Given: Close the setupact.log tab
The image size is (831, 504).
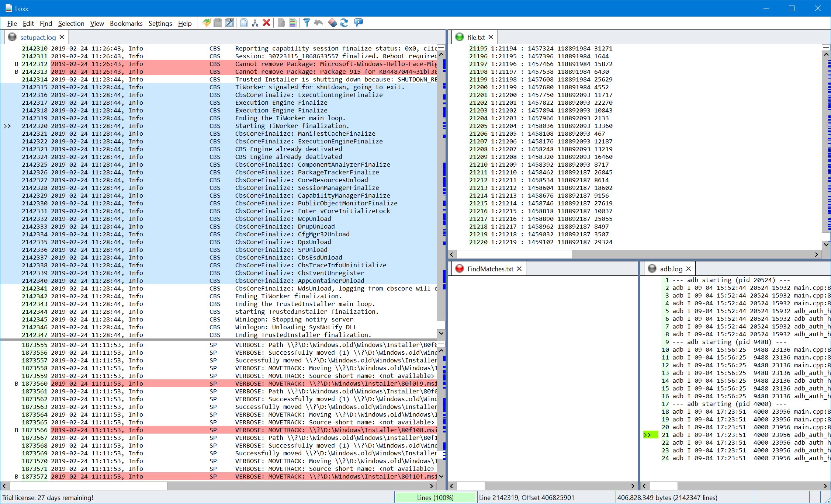Looking at the screenshot, I should click(62, 37).
